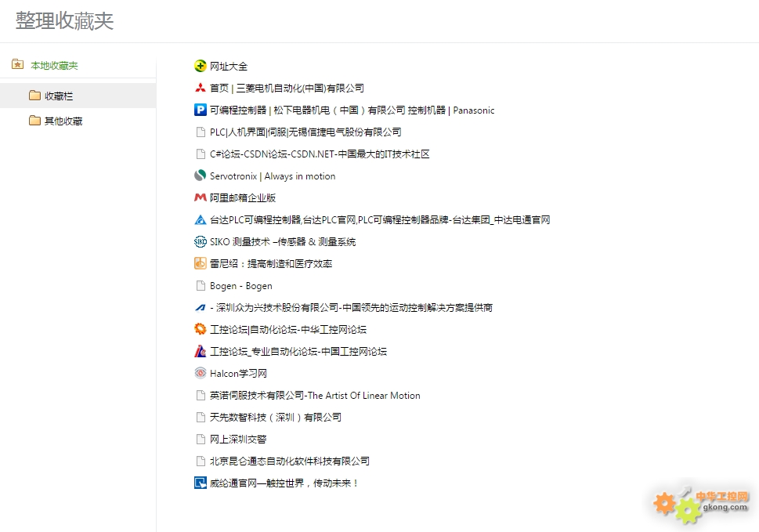Click the 威纶通 blue square favicon
The height and width of the screenshot is (532, 759).
tap(200, 483)
